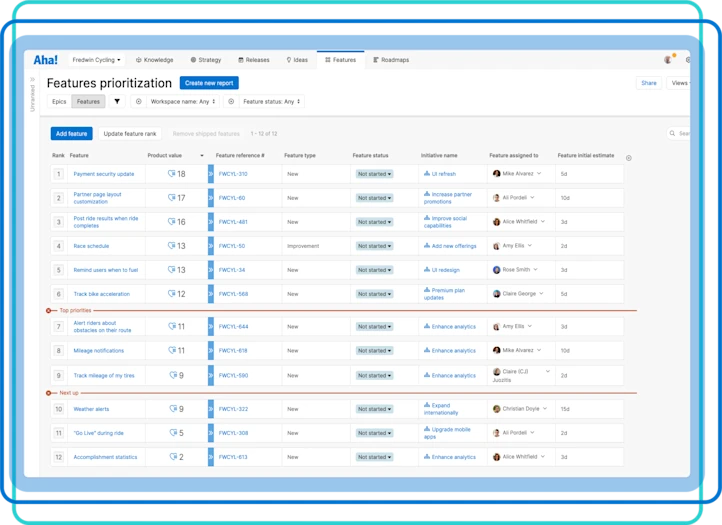Click rank number box 12
This screenshot has width=722, height=525.
58,457
